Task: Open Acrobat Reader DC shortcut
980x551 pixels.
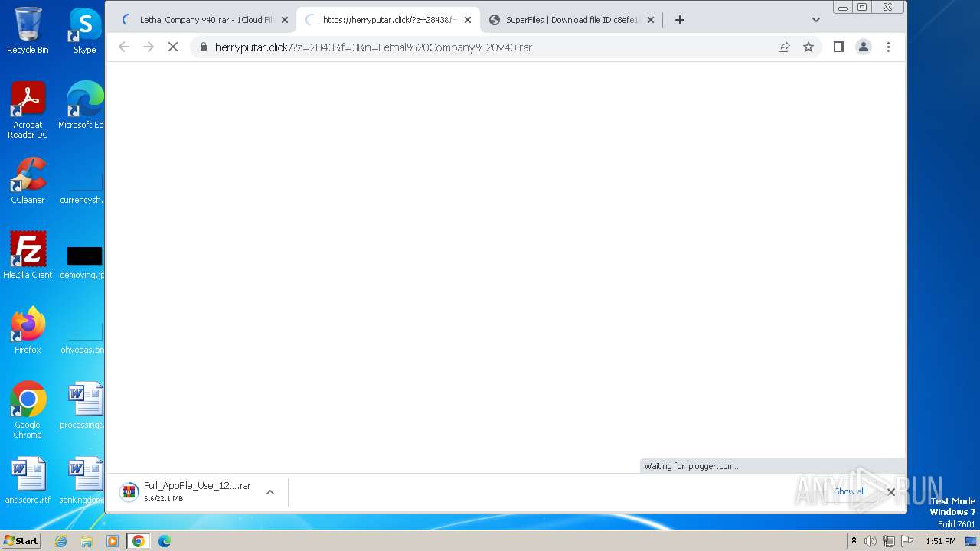Action: coord(28,110)
